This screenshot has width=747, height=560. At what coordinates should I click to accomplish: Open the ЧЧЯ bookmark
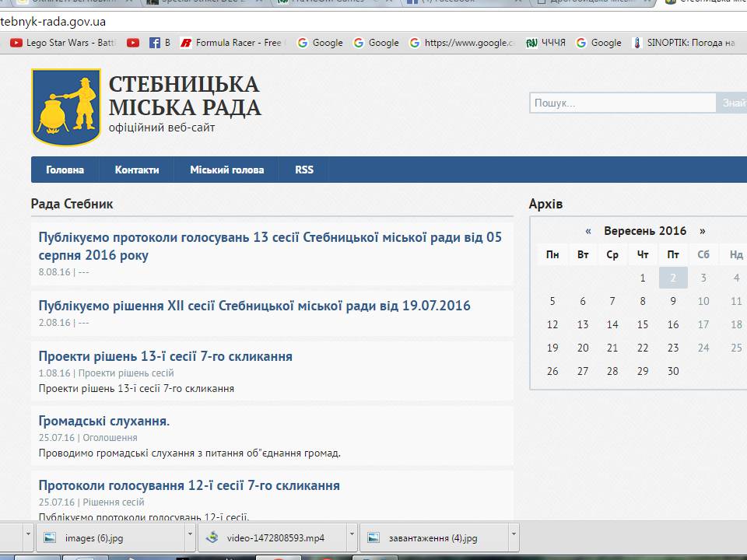tap(545, 43)
